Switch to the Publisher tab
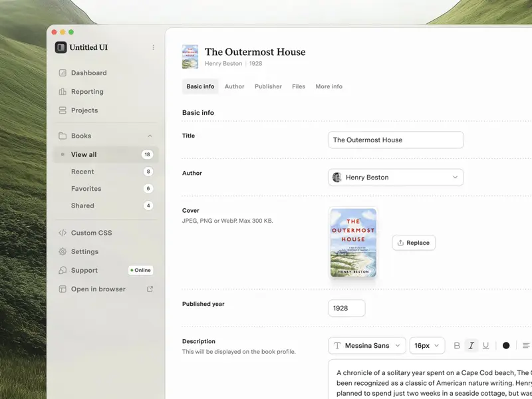This screenshot has height=399, width=532. click(267, 86)
